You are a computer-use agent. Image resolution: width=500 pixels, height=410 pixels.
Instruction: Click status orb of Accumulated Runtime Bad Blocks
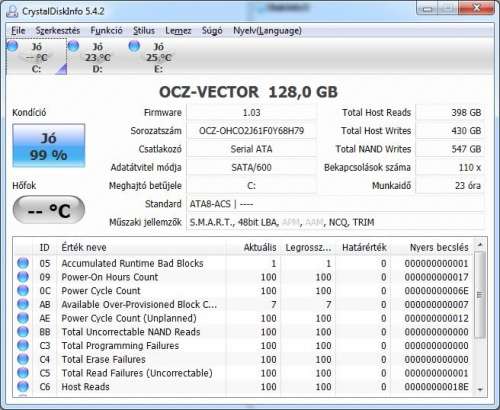23,263
